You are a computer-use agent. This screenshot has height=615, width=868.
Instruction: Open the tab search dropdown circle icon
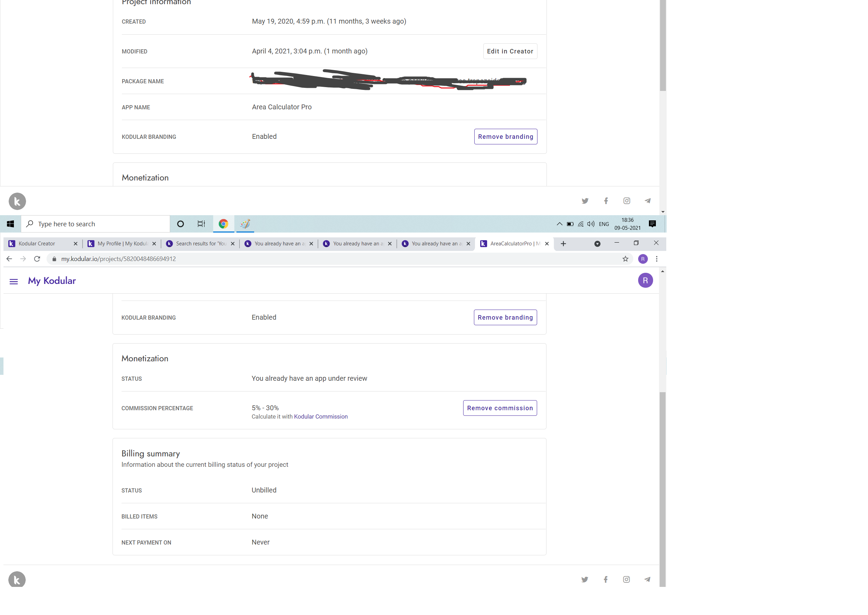click(x=597, y=244)
